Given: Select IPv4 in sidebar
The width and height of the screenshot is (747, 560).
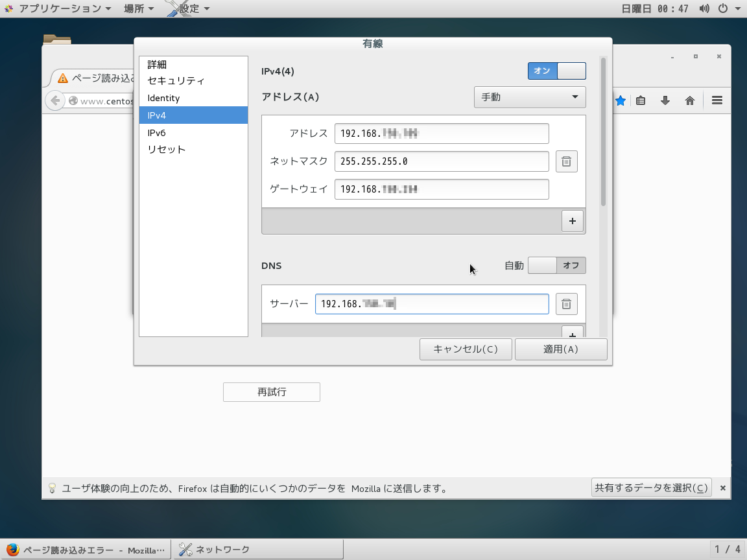Looking at the screenshot, I should [x=193, y=115].
